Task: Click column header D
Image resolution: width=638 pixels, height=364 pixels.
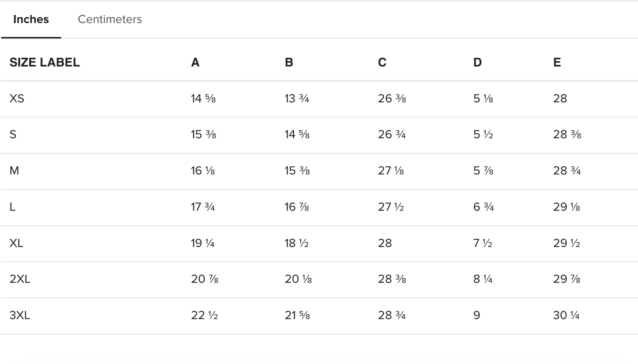Action: tap(477, 63)
